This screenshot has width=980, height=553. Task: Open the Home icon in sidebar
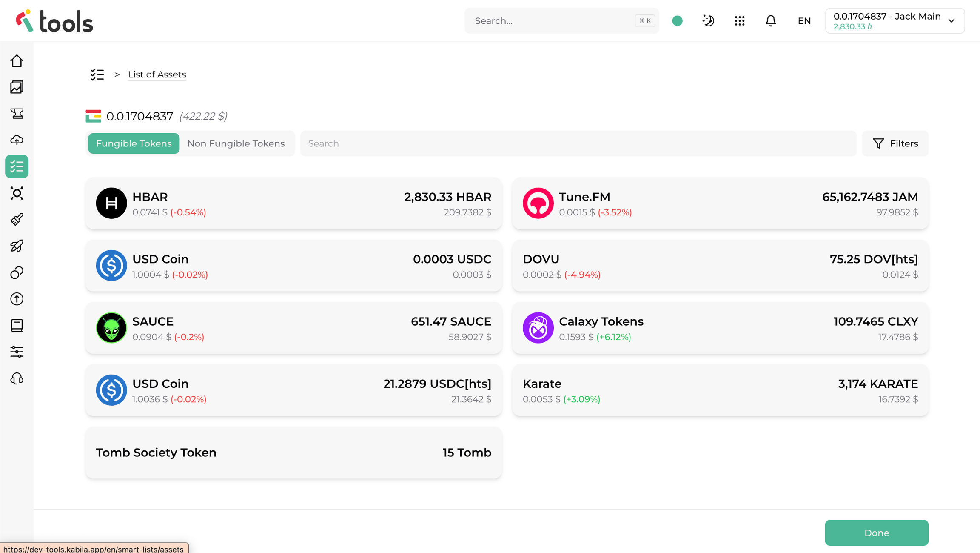[17, 61]
